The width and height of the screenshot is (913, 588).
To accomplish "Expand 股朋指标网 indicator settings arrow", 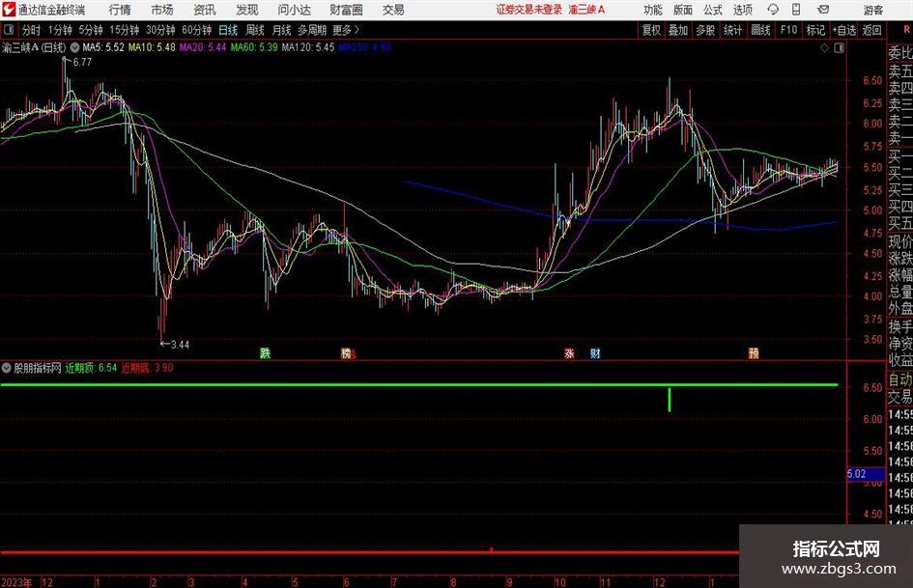I will point(7,368).
